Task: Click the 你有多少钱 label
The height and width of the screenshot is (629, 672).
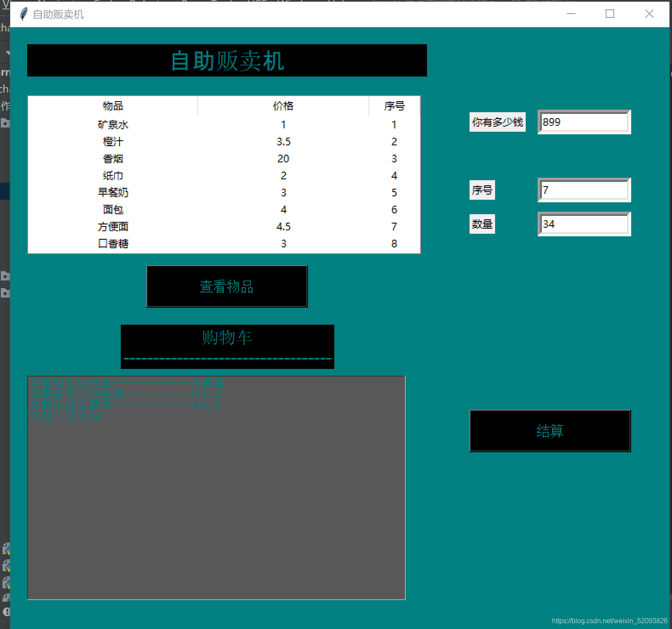Action: [x=498, y=122]
